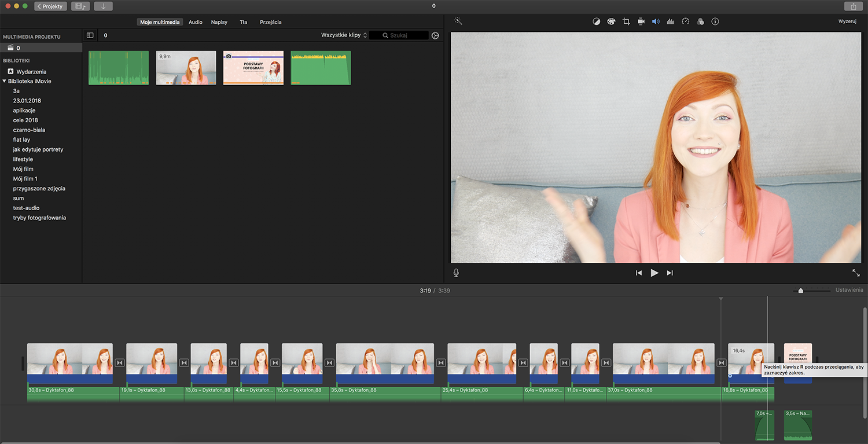Select the 9,9m video clip thumbnail

[186, 68]
